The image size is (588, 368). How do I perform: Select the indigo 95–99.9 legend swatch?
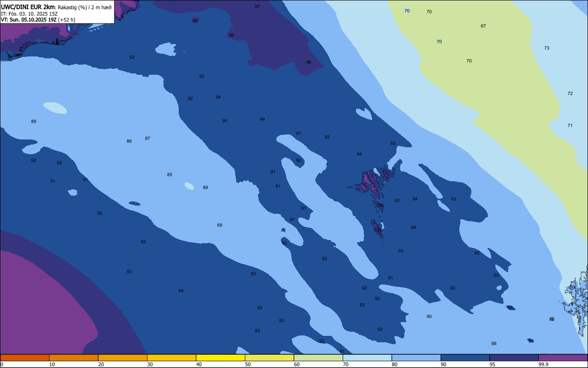(514, 357)
